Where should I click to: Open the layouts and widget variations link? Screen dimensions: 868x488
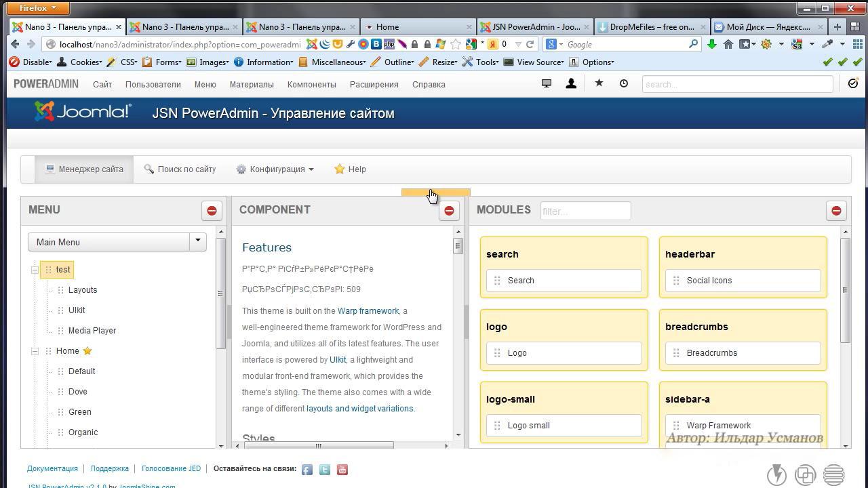(x=359, y=409)
